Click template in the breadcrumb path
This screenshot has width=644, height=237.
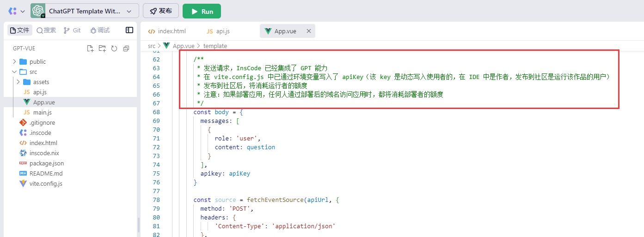pyautogui.click(x=215, y=46)
